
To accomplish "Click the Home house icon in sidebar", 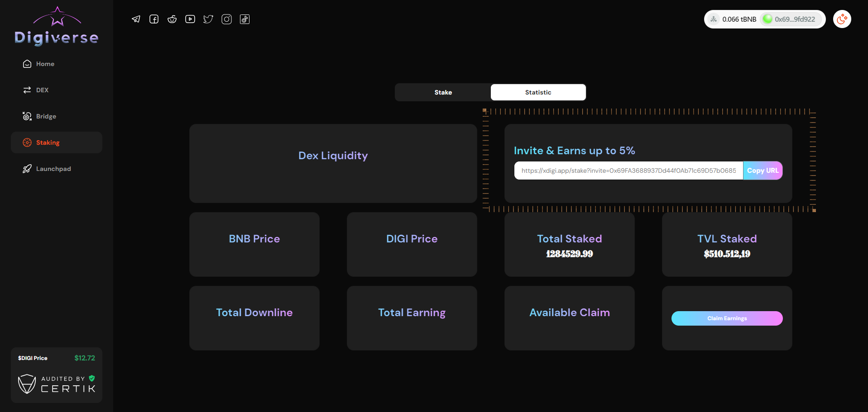I will 27,64.
